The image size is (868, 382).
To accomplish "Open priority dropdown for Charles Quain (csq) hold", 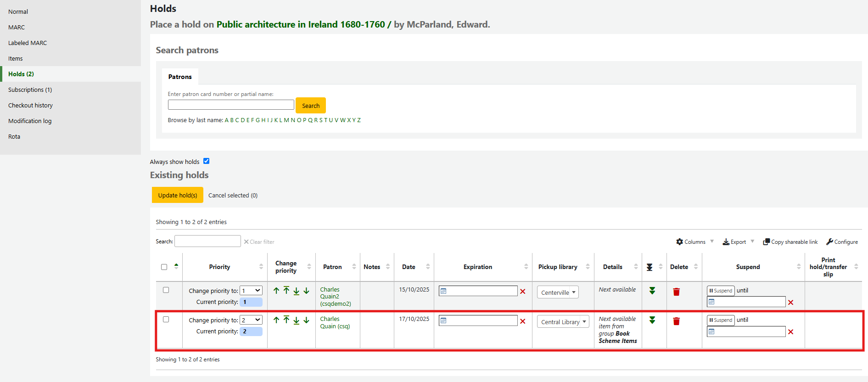I will click(251, 320).
